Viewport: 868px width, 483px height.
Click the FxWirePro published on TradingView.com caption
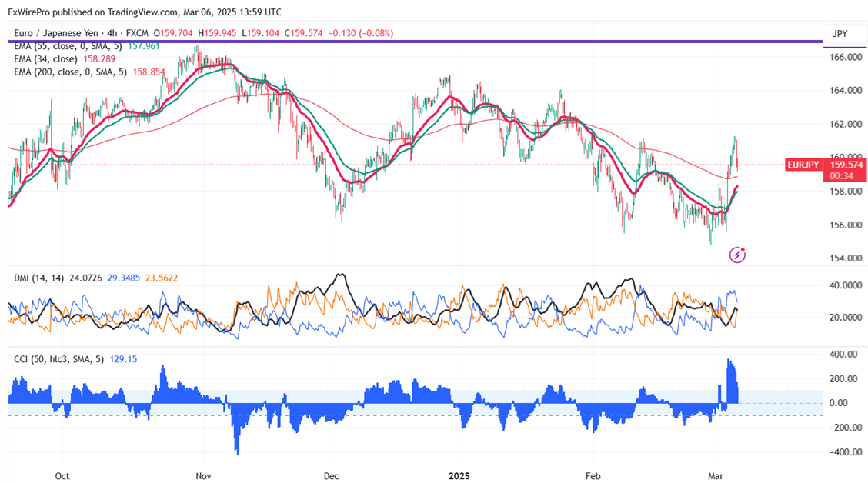coord(145,12)
